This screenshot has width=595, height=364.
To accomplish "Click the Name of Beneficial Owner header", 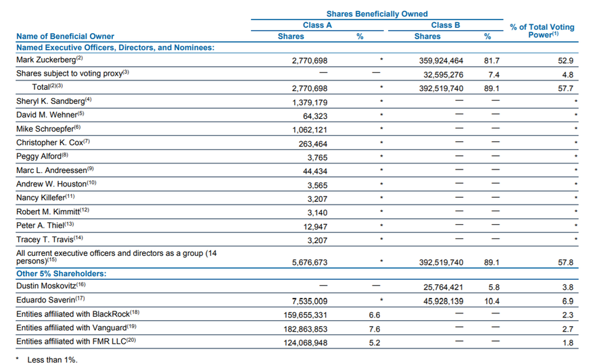I will 65,36.
